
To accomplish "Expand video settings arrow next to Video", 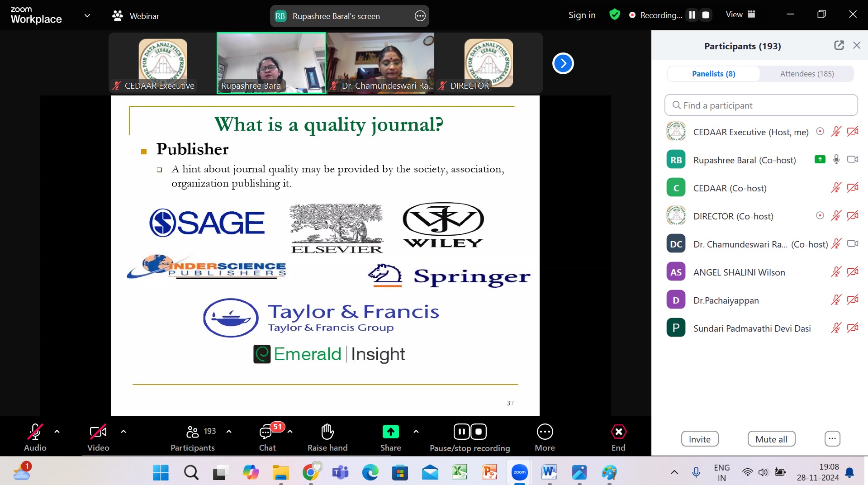I will [123, 432].
